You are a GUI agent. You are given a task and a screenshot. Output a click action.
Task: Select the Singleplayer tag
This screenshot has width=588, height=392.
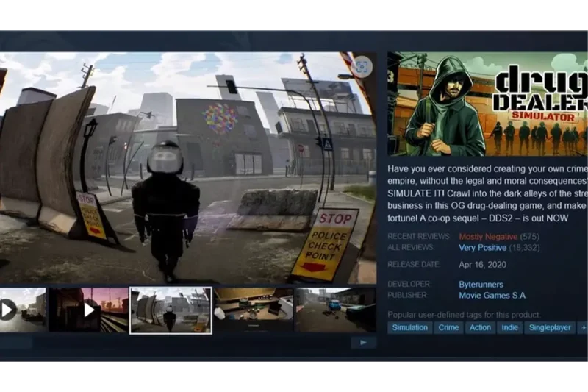(x=550, y=327)
